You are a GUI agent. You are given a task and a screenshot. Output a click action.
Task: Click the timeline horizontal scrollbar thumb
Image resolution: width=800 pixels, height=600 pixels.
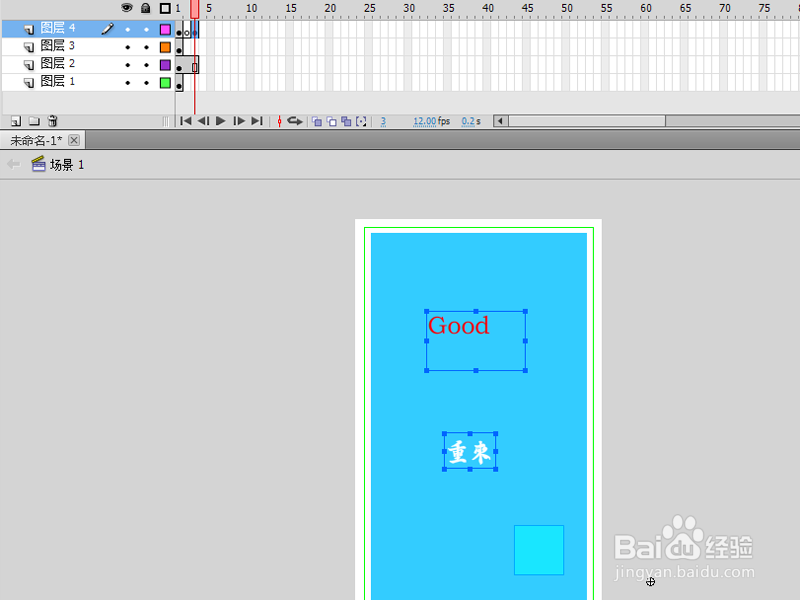587,121
